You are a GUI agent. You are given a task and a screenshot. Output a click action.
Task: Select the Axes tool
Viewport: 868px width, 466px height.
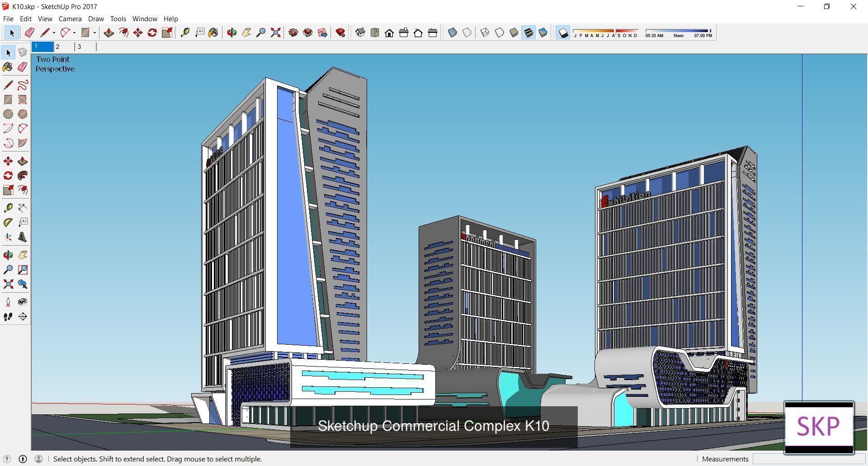pos(8,237)
